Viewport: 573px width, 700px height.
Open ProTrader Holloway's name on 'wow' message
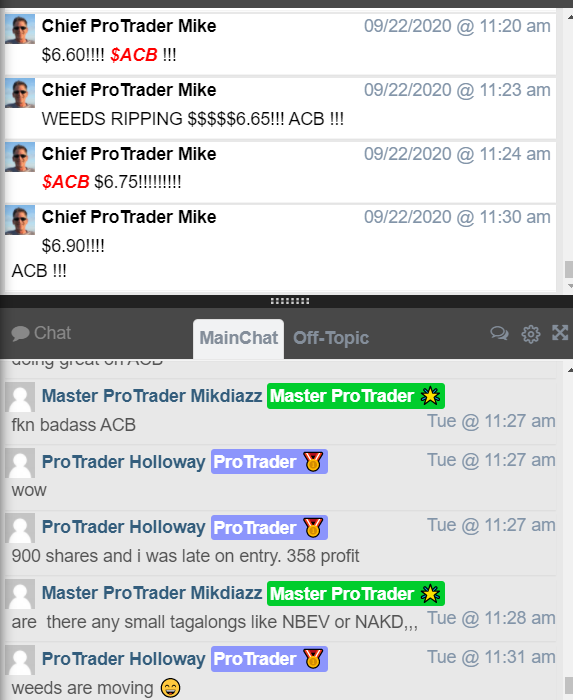(x=124, y=462)
